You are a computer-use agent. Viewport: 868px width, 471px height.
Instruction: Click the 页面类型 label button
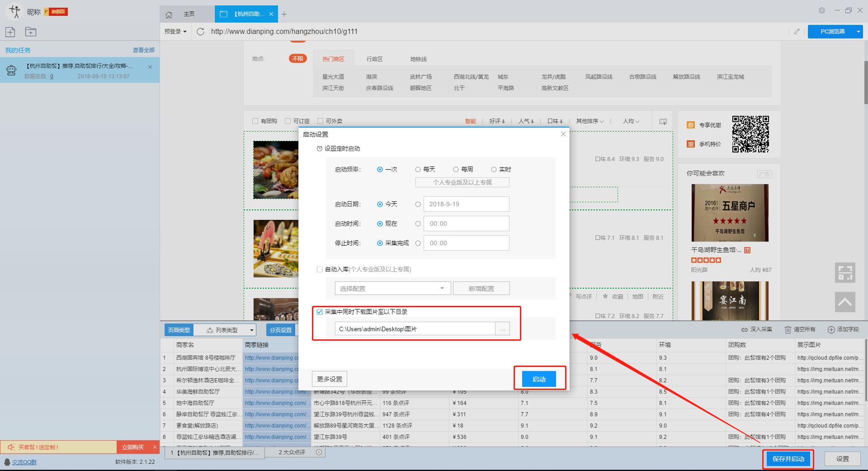[x=179, y=330]
